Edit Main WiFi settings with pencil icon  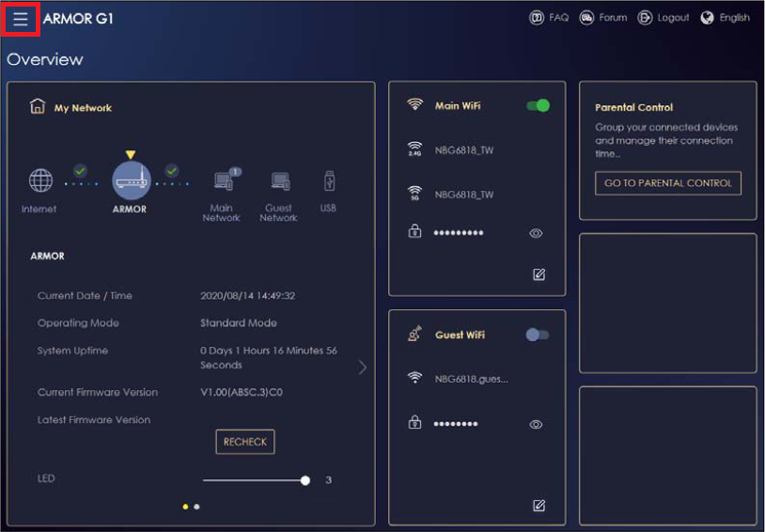pos(539,274)
